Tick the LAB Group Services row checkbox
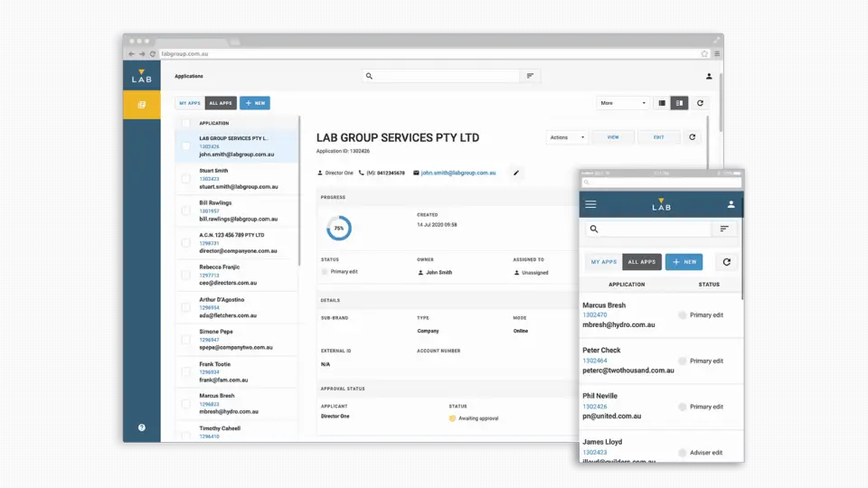The width and height of the screenshot is (868, 488). (185, 146)
